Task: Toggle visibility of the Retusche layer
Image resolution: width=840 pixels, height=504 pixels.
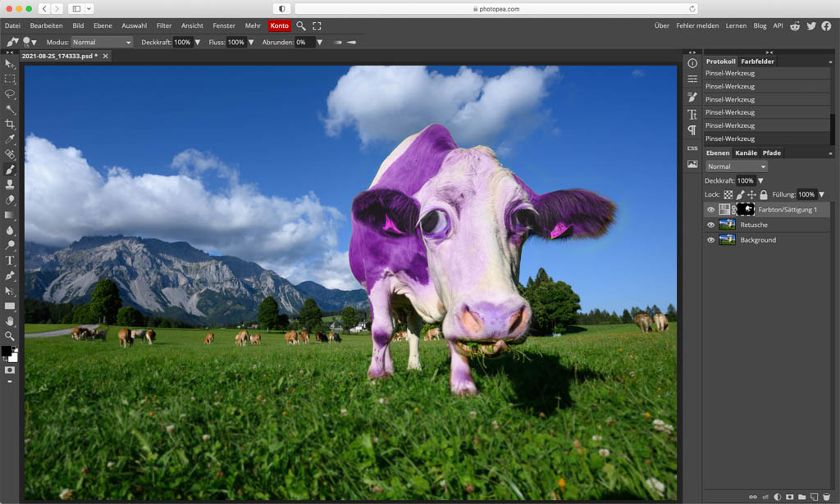Action: tap(710, 225)
